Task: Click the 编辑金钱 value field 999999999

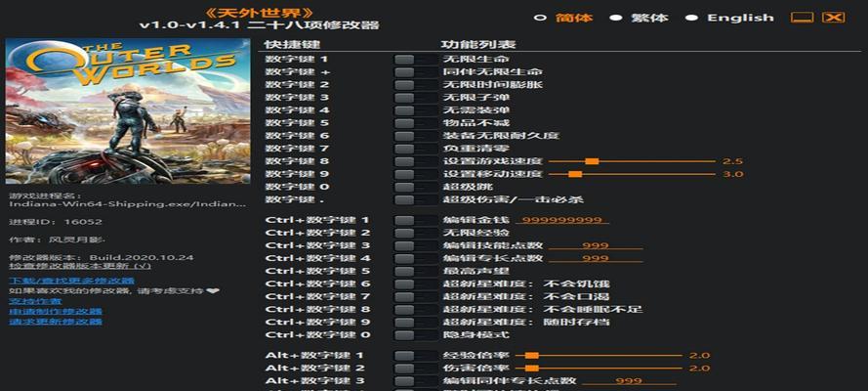Action: (561, 220)
